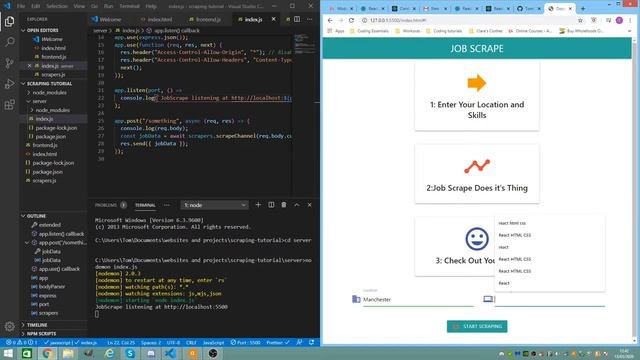Open notifications bell in VS Code status bar
The height and width of the screenshot is (360, 640).
point(311,342)
